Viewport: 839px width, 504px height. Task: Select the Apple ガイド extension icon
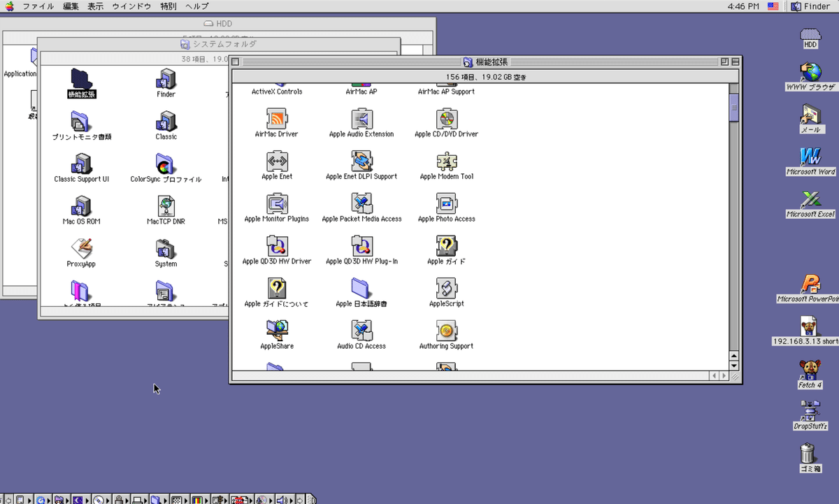tap(446, 246)
